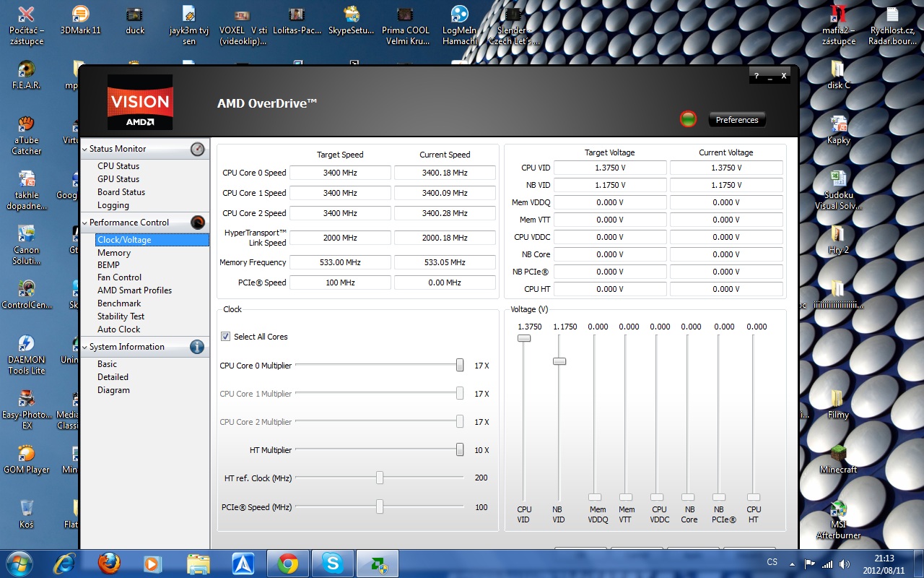Click the Performance Control dial icon
Image resolution: width=924 pixels, height=578 pixels.
197,223
